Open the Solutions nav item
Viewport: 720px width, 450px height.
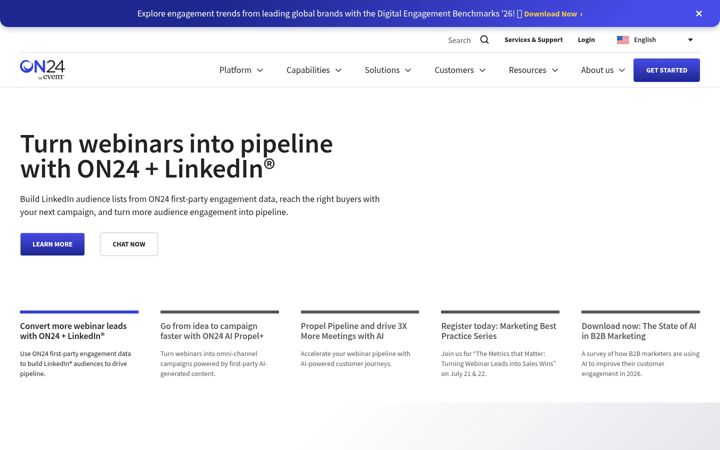tap(382, 70)
